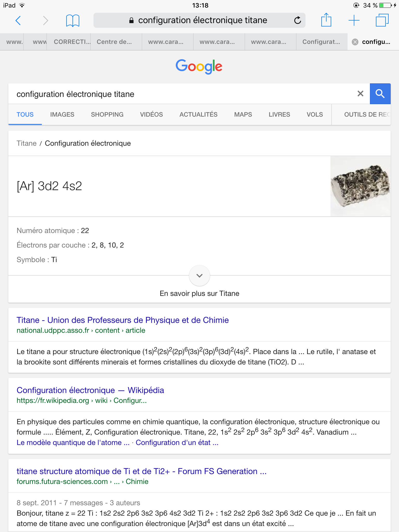Open the OUTILS DE RECHERCHE menu
This screenshot has width=399, height=532.
(x=366, y=115)
